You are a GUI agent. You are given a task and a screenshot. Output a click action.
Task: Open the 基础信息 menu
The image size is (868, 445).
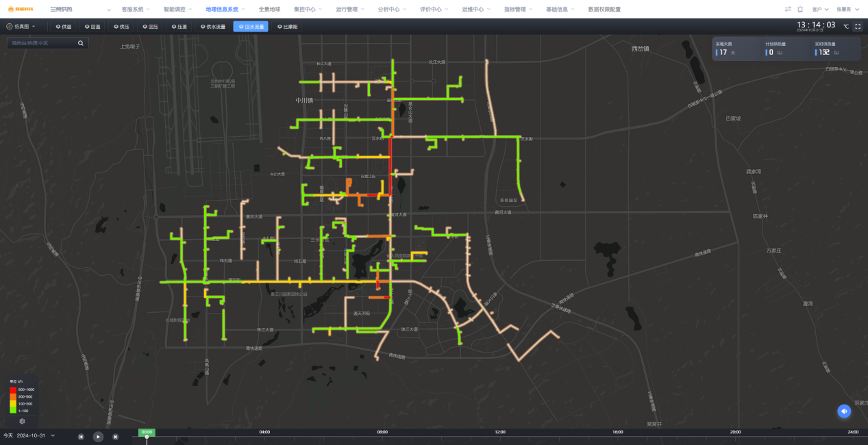560,10
